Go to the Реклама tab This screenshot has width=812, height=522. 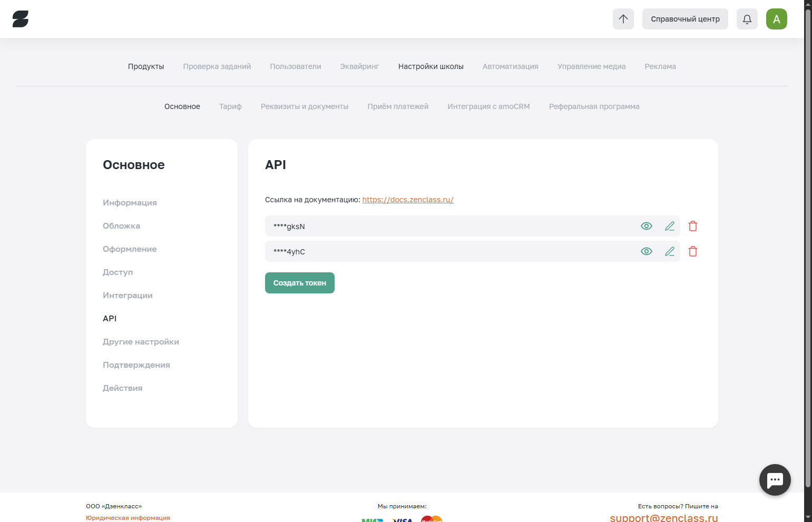click(x=660, y=66)
